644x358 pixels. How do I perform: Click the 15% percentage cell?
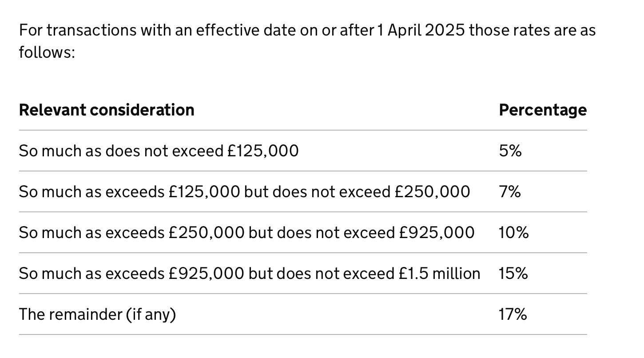click(x=513, y=274)
